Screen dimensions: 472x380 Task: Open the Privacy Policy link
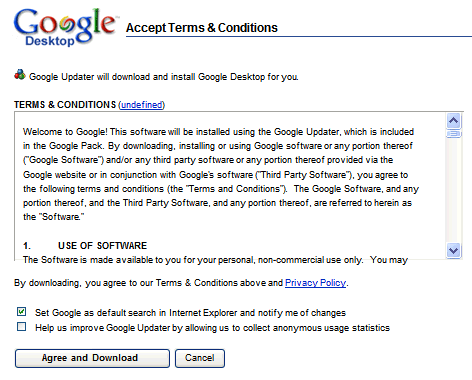coord(315,283)
